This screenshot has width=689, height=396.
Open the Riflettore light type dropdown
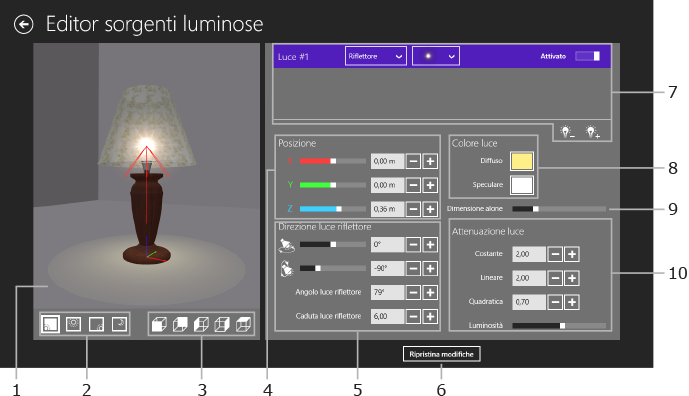tap(375, 56)
